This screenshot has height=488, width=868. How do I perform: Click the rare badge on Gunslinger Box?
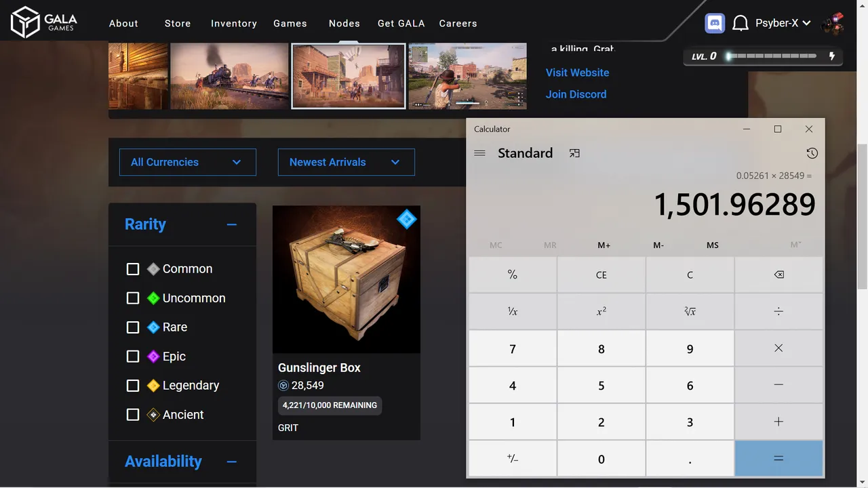tap(406, 219)
